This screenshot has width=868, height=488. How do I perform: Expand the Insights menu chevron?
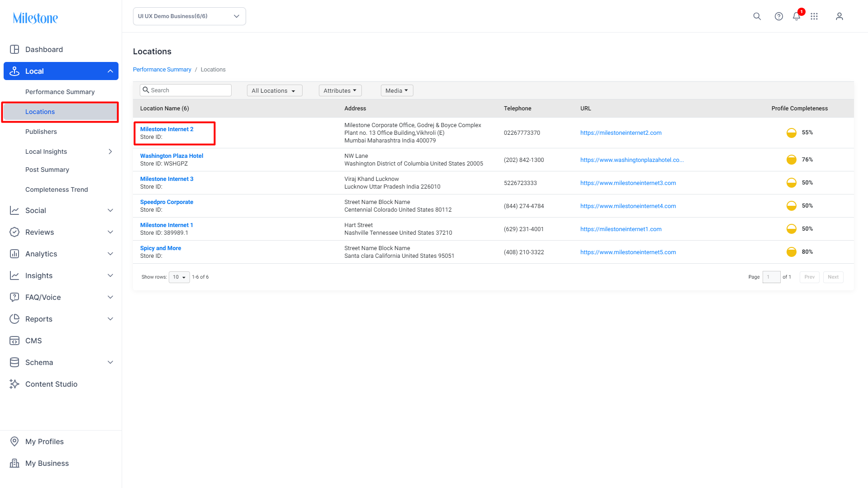click(x=110, y=275)
